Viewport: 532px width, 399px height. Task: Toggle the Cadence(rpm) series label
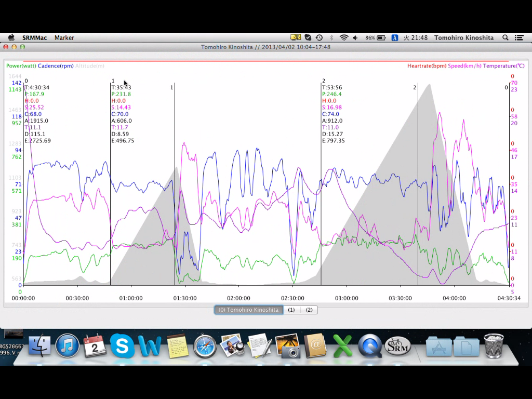[x=56, y=66]
